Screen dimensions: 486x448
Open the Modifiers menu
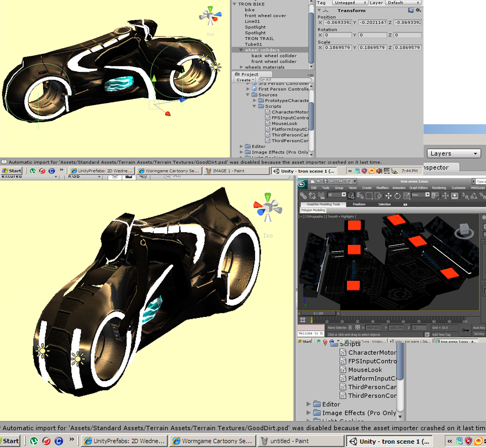382,188
